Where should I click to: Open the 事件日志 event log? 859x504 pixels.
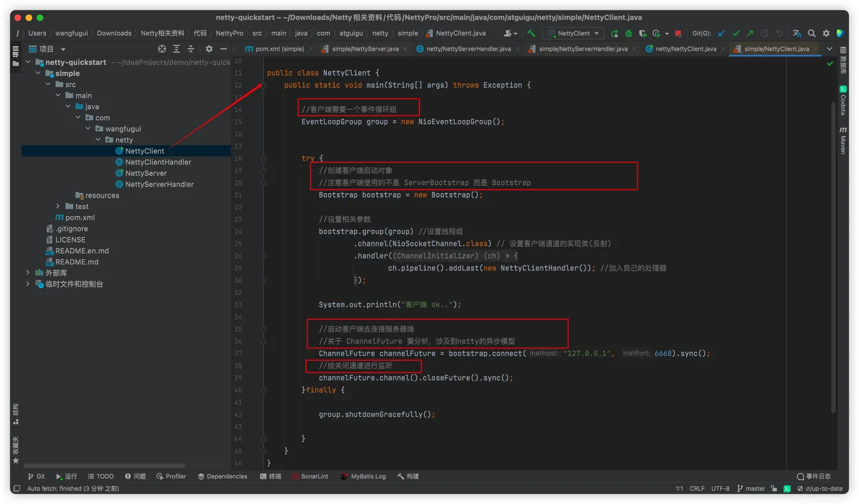[x=814, y=476]
